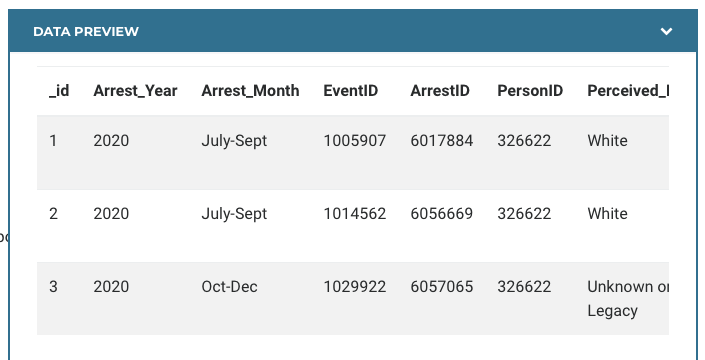Click the DATA PREVIEW header title
Viewport: 705px width, 360px height.
pyautogui.click(x=86, y=31)
